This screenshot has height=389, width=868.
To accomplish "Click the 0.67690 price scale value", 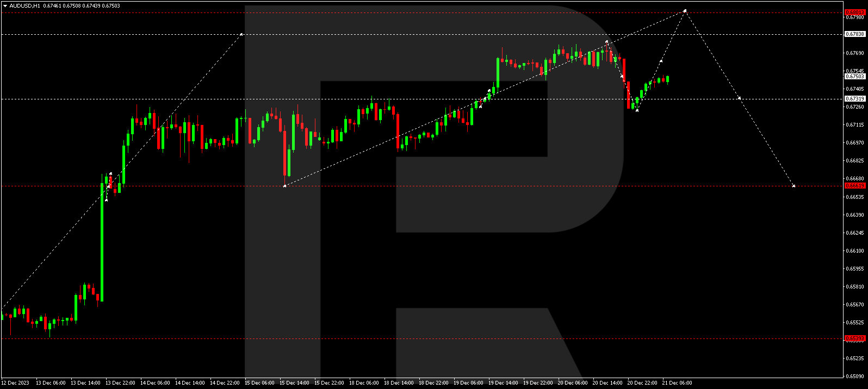I will (855, 53).
